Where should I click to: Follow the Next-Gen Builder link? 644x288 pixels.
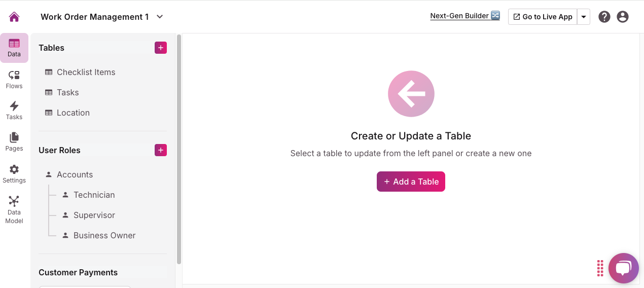(464, 16)
